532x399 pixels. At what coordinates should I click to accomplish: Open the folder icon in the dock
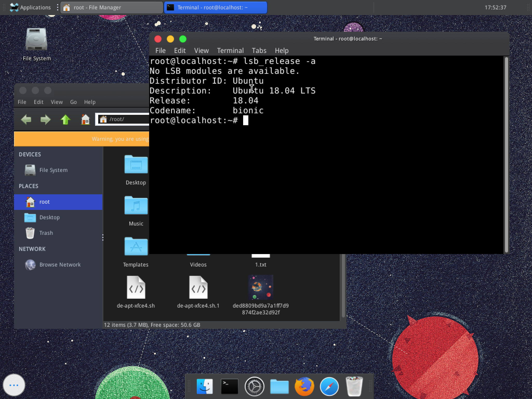pos(279,387)
